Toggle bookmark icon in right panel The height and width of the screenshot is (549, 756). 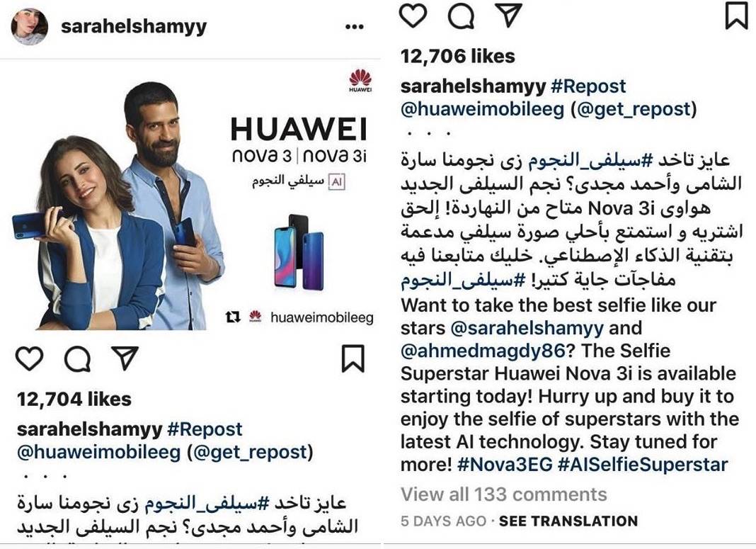[x=737, y=15]
